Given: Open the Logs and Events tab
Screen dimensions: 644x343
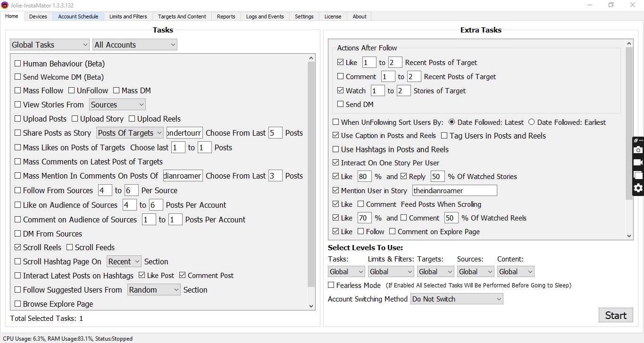Looking at the screenshot, I should click(265, 16).
